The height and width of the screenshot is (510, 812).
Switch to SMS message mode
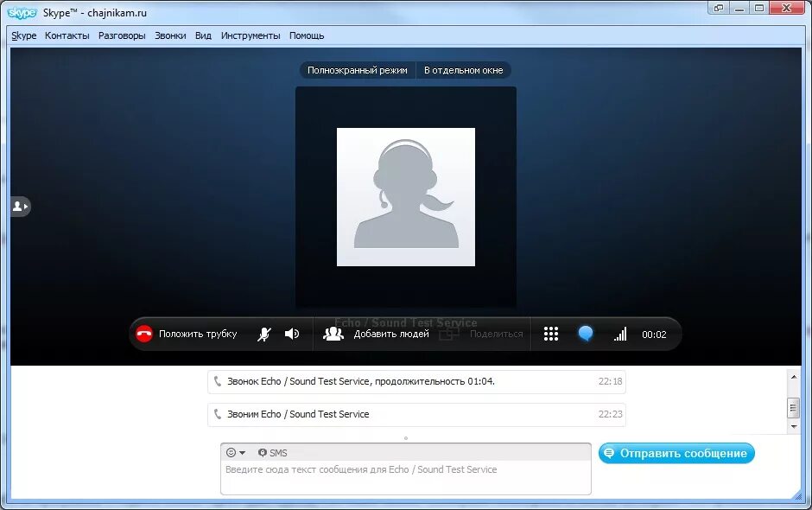(272, 452)
